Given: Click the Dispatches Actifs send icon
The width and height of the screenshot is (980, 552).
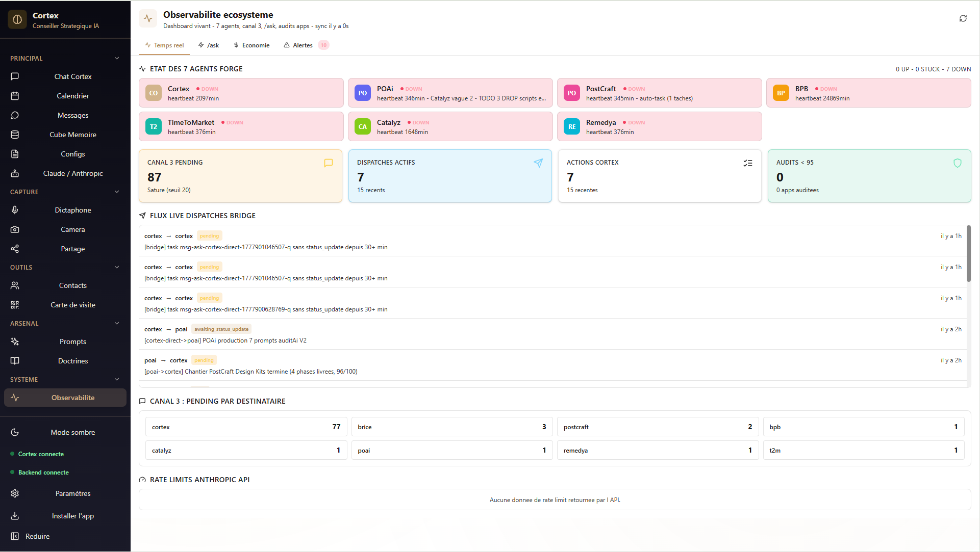Looking at the screenshot, I should pyautogui.click(x=538, y=163).
